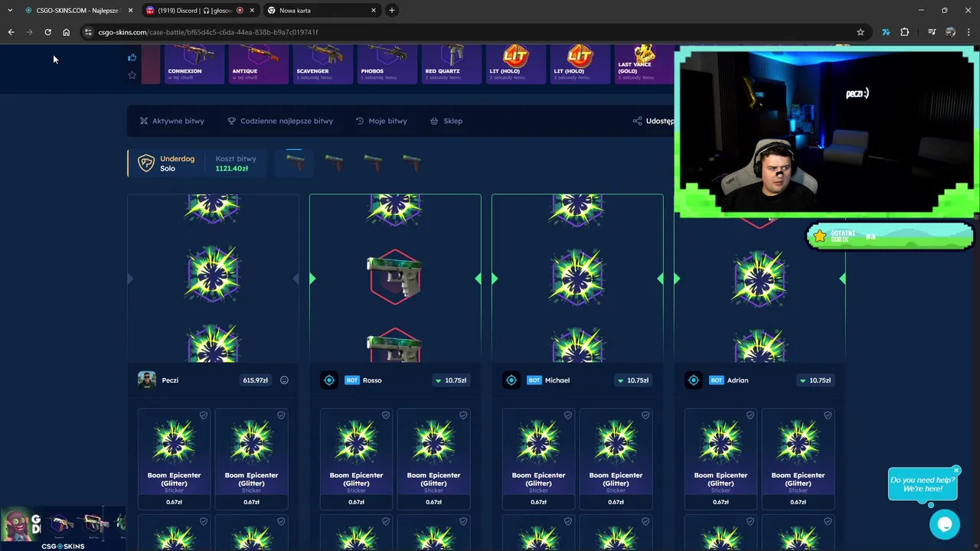Click the share icon beside Udostępnij

(x=637, y=121)
